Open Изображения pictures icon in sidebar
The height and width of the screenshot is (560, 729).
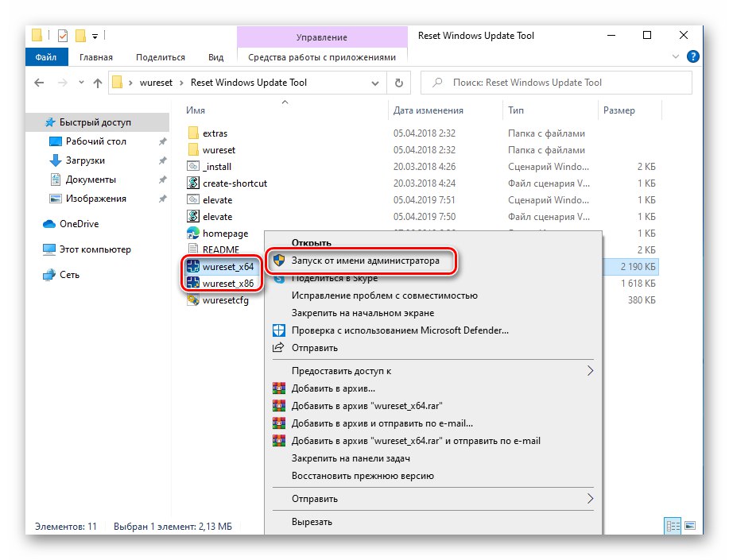click(56, 199)
